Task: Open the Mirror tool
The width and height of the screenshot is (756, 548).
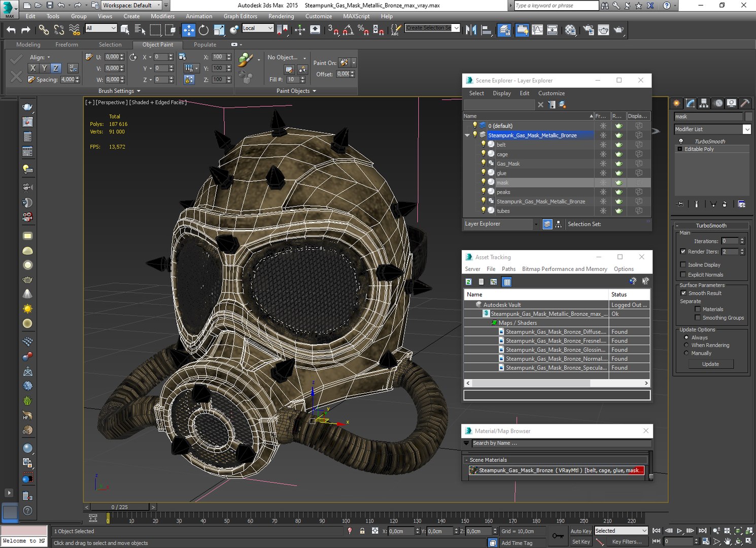Action: pyautogui.click(x=471, y=30)
